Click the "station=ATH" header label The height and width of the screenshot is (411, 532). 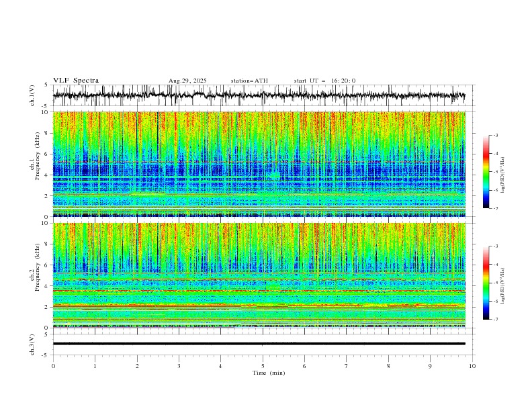coord(249,81)
